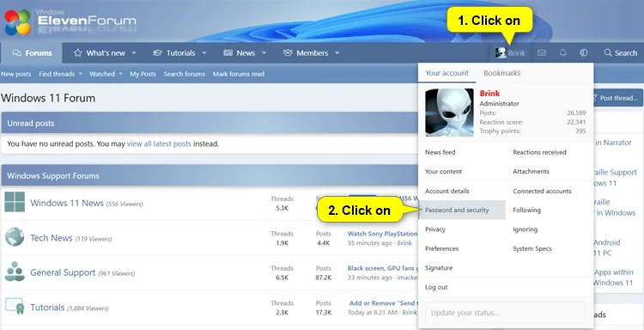Screen dimensions: 644x330
Task: Click the New posts link
Action: [x=15, y=74]
